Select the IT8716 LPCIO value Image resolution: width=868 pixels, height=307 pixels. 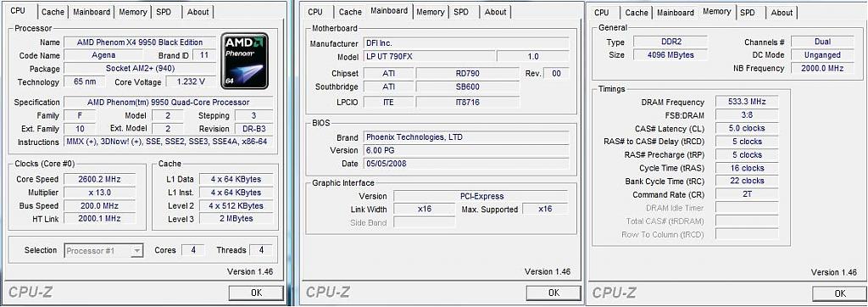(x=468, y=102)
